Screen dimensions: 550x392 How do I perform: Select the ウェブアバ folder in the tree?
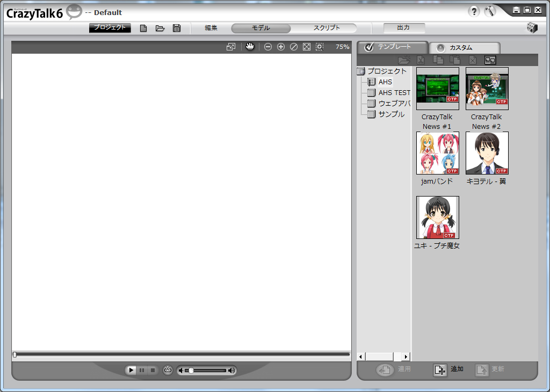[394, 104]
